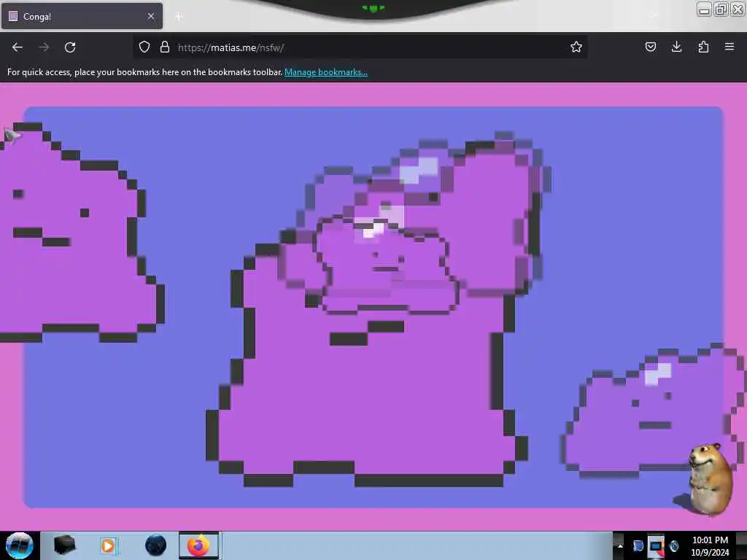
Task: Reload the Conga page
Action: 70,47
